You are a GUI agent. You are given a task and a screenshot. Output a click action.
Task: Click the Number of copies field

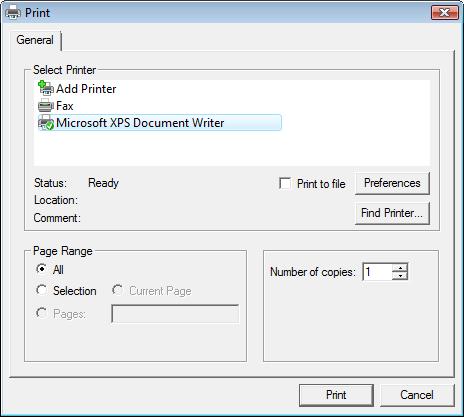pos(377,272)
